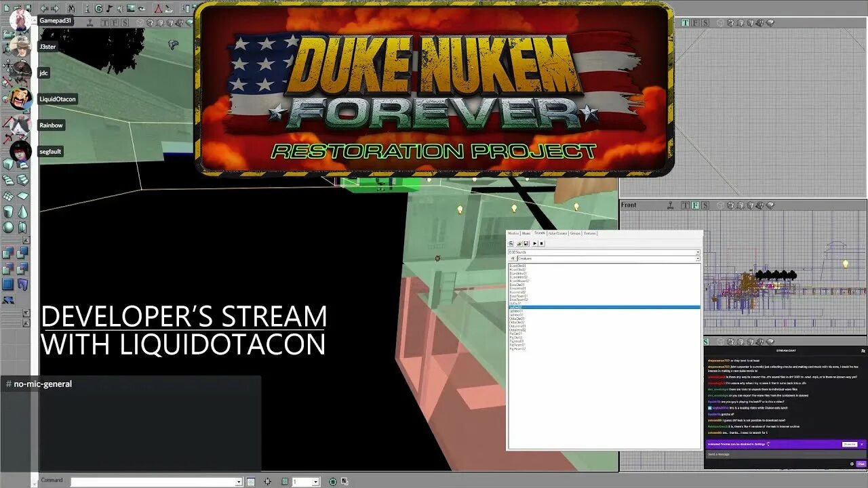This screenshot has height=488, width=868.
Task: Open the sound package dropdown
Action: tap(698, 252)
